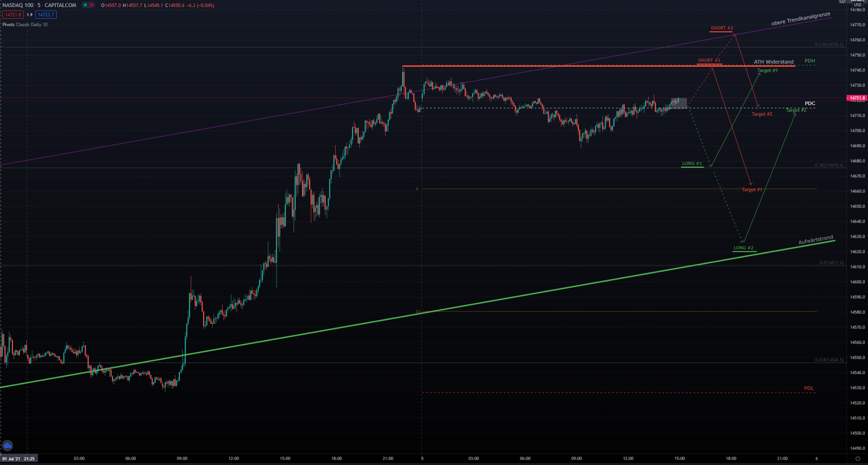Click the NASDAQ 100 symbol title
Image resolution: width=868 pixels, height=465 pixels.
(18, 5)
